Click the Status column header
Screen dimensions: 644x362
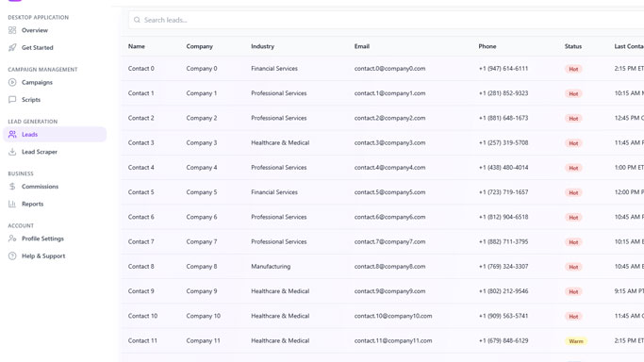point(573,46)
